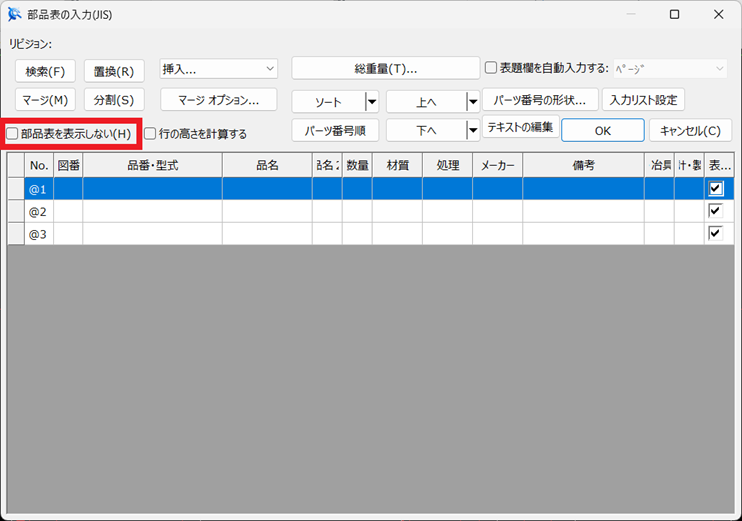Click the 治具 column header

point(659,165)
